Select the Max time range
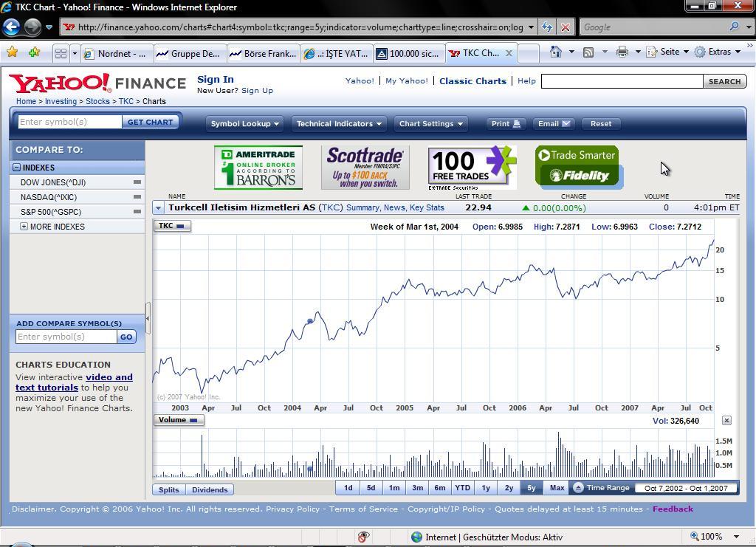 pyautogui.click(x=557, y=488)
